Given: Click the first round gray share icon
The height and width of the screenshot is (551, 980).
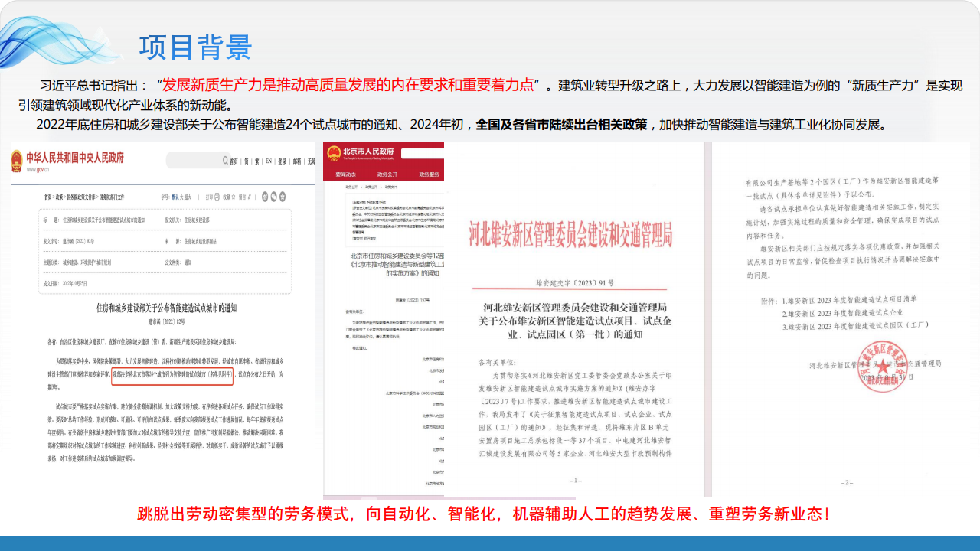Looking at the screenshot, I should pyautogui.click(x=264, y=197).
